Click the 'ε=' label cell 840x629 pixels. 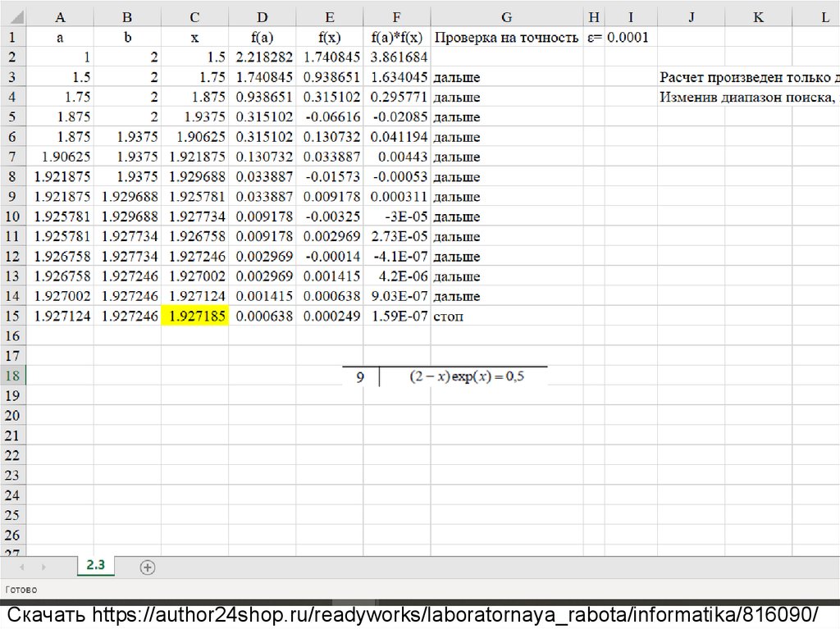594,38
